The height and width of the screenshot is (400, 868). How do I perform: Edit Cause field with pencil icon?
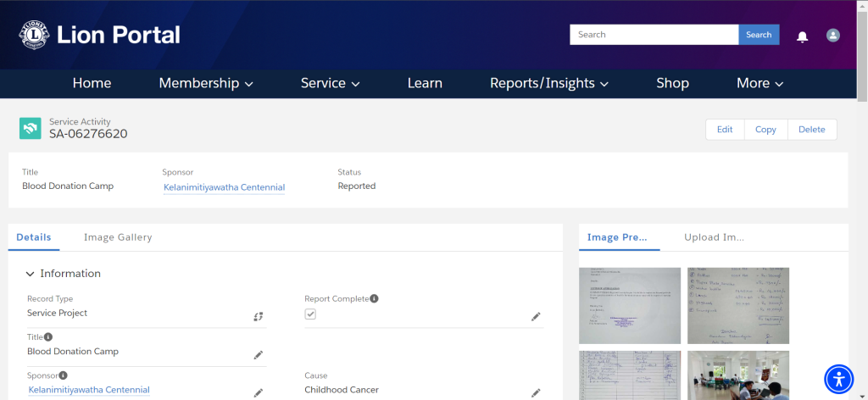pyautogui.click(x=536, y=393)
